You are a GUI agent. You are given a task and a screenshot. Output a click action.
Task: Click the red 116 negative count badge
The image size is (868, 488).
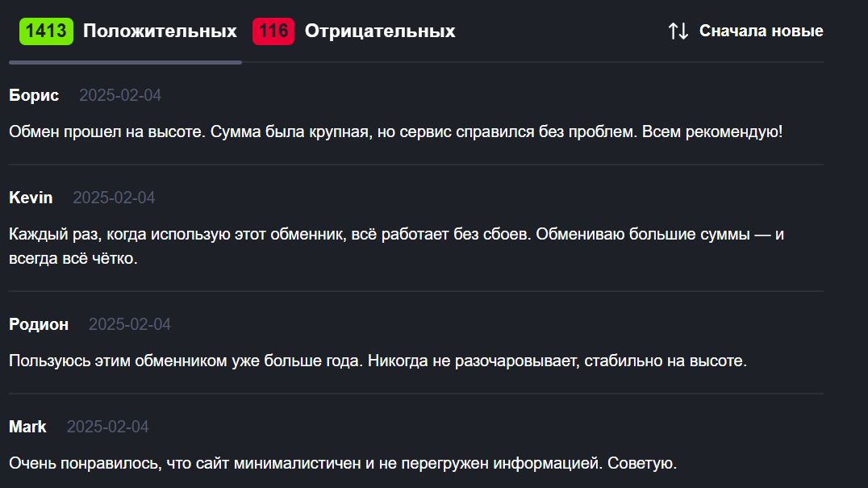click(x=273, y=31)
